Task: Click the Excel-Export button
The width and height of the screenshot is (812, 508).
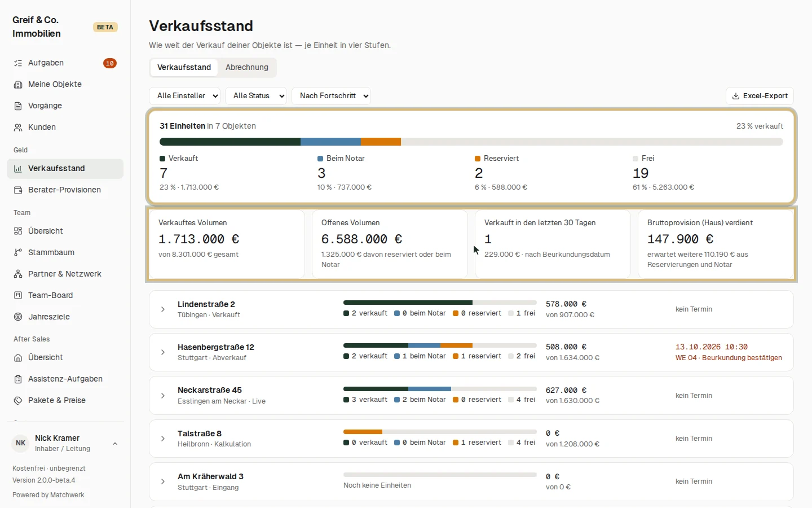Action: pyautogui.click(x=760, y=96)
